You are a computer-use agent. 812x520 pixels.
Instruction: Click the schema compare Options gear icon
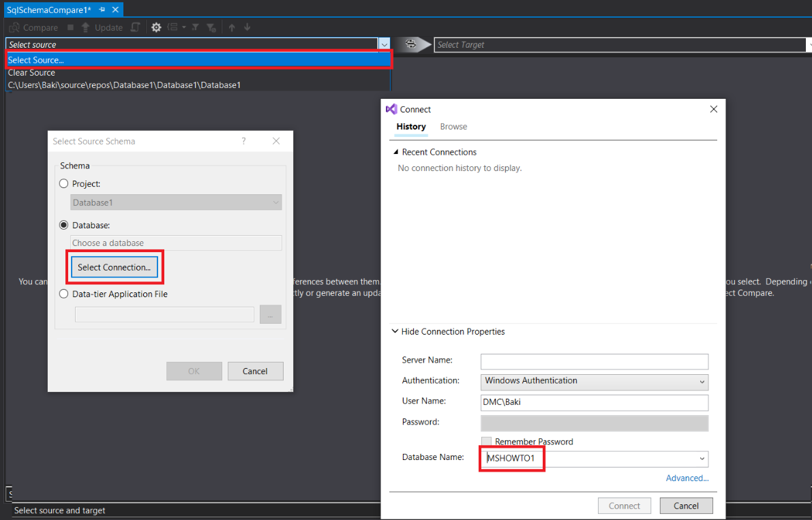[156, 28]
